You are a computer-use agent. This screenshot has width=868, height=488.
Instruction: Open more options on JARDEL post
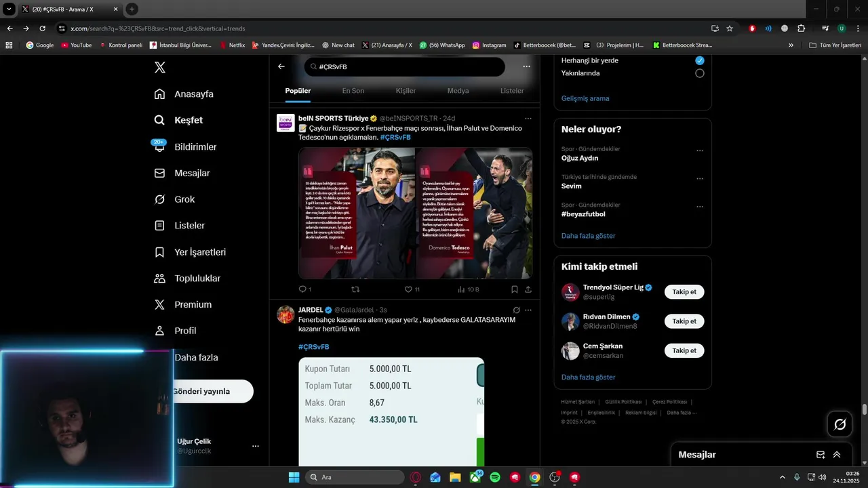pyautogui.click(x=528, y=310)
